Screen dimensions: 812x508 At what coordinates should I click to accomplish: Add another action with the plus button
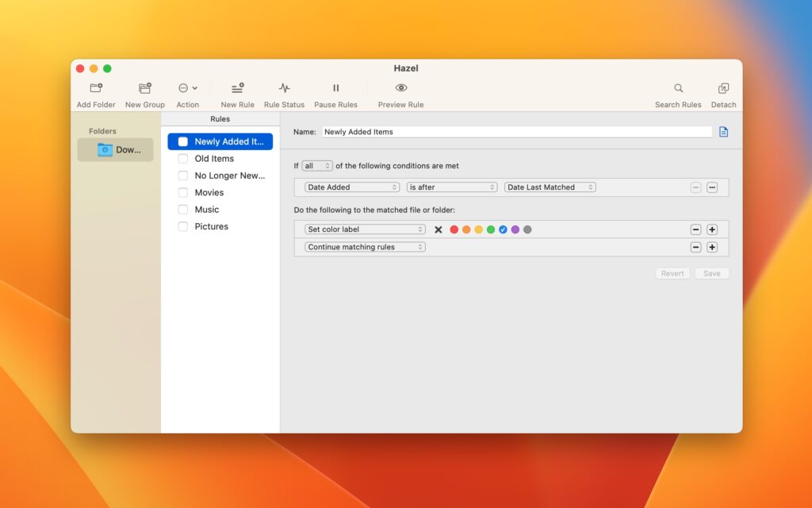[x=712, y=229]
